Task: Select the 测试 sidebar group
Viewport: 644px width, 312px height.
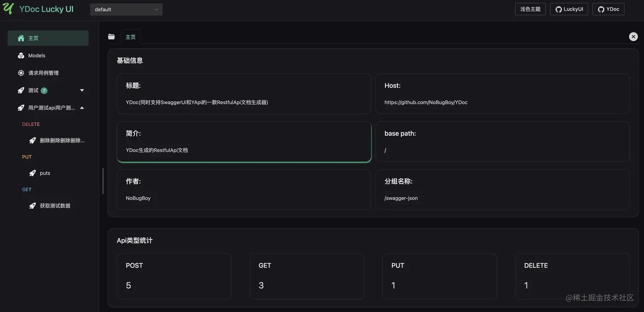Action: tap(48, 90)
